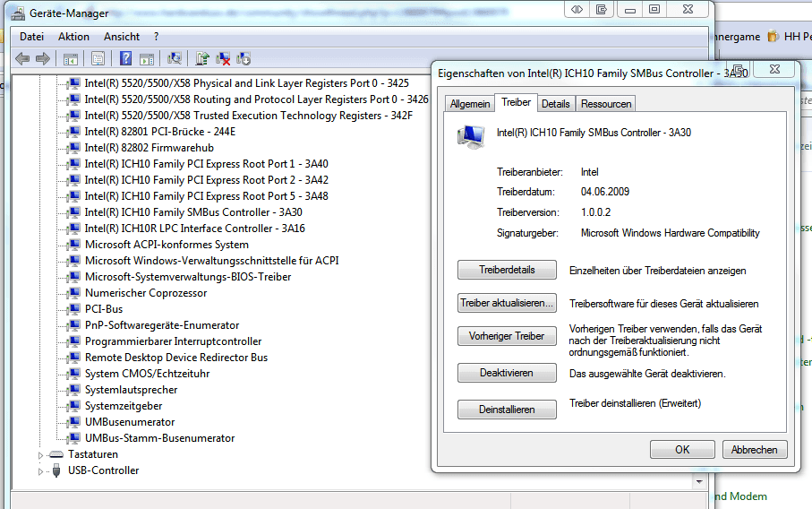The height and width of the screenshot is (509, 812).
Task: Select UMBus-Stamm-Busenumerator
Action: click(x=159, y=438)
